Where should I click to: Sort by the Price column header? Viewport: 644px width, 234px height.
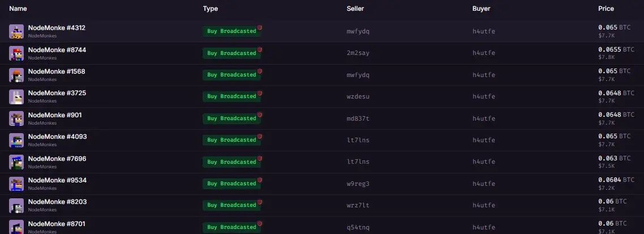[606, 8]
